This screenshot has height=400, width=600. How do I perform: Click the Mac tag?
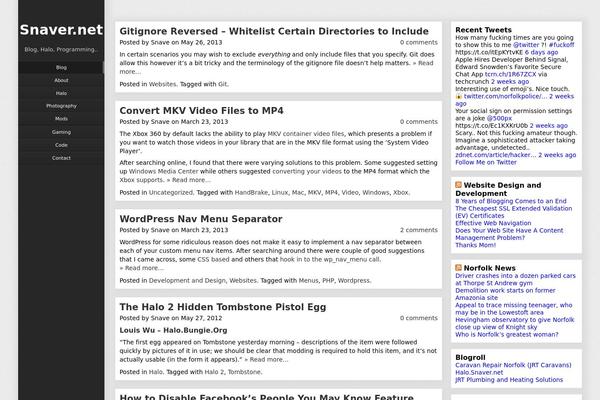298,193
